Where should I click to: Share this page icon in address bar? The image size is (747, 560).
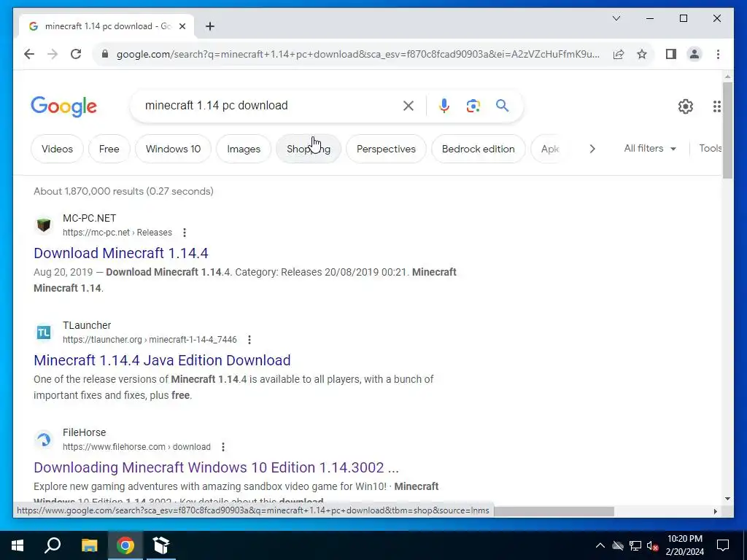coord(619,54)
